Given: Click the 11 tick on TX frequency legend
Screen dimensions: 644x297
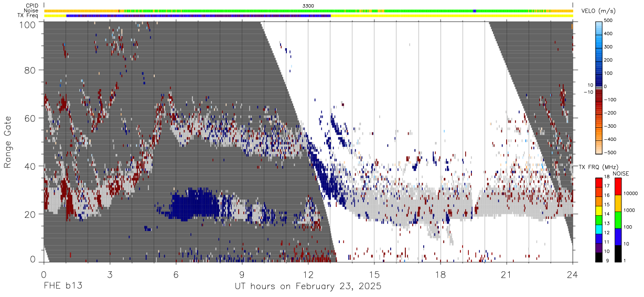Looking at the screenshot, I should click(x=607, y=242).
